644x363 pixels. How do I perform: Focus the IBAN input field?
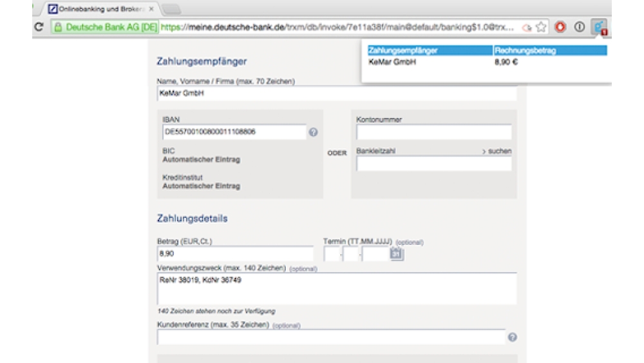(234, 132)
